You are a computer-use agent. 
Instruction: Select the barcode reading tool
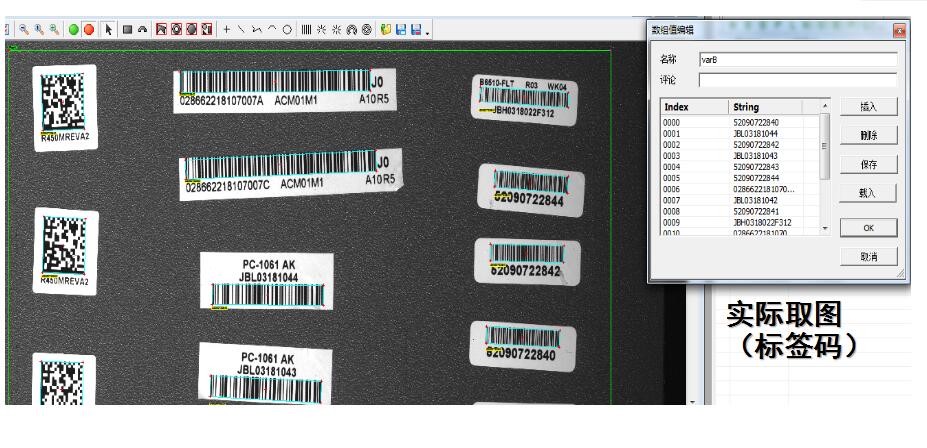306,29
